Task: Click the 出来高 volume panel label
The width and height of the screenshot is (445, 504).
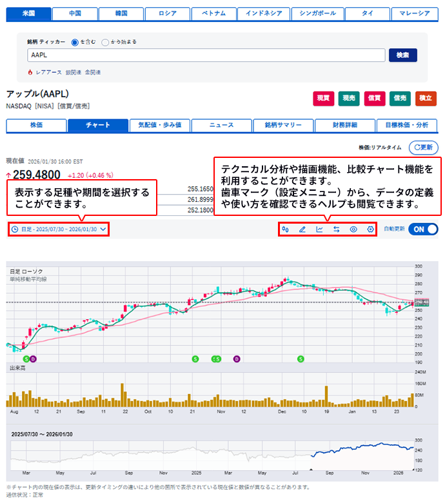Action: [x=17, y=368]
